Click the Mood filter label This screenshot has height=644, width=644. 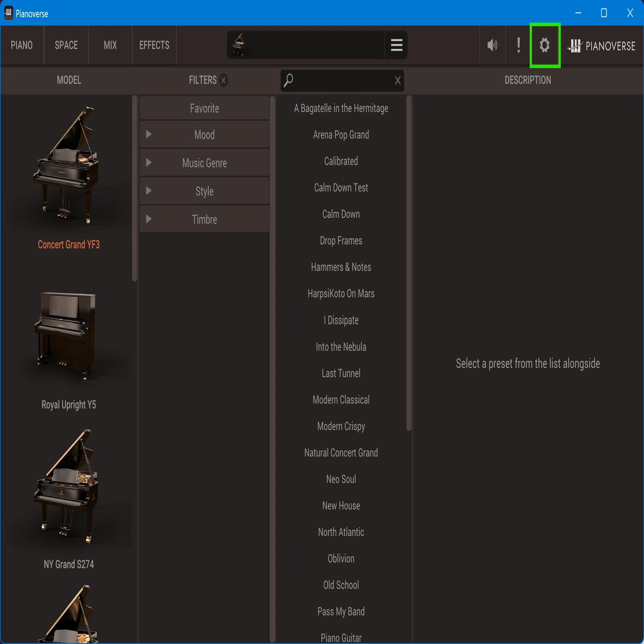click(x=205, y=135)
